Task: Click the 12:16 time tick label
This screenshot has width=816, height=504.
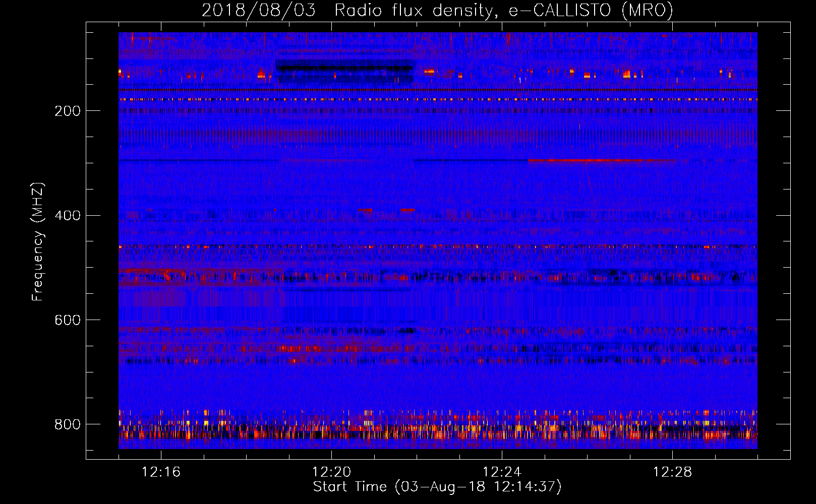Action: click(x=161, y=472)
